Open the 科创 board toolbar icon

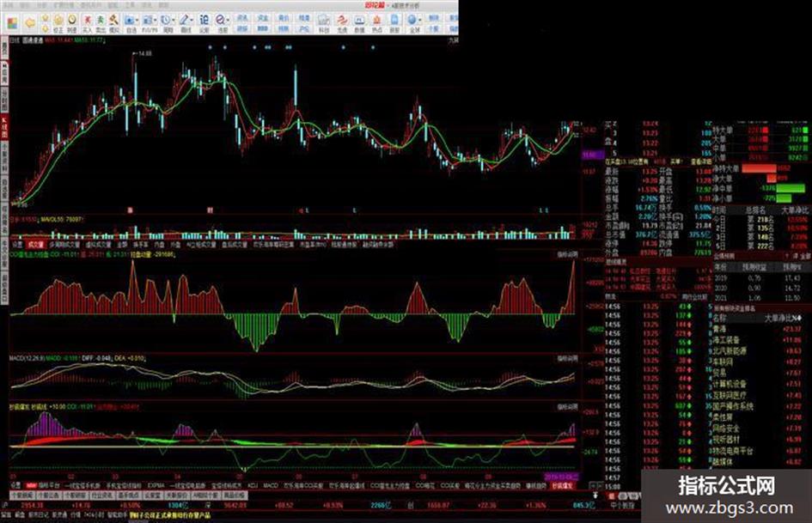point(324,24)
